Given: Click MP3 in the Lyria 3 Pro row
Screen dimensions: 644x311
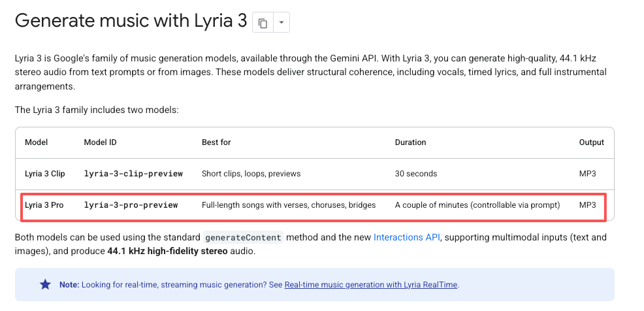Looking at the screenshot, I should (587, 205).
